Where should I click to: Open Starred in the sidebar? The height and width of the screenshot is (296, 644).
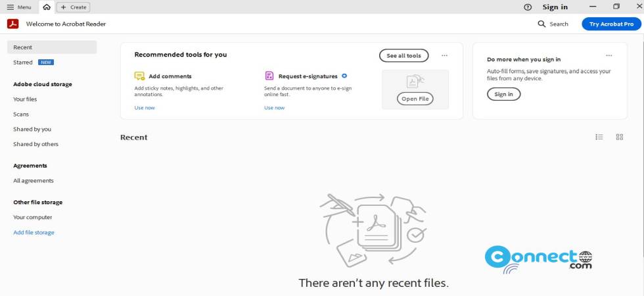tap(22, 62)
